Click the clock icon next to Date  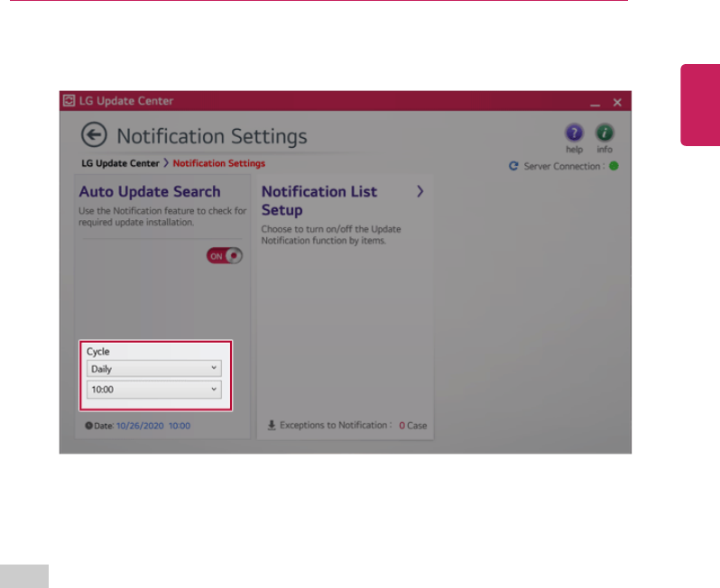(88, 426)
